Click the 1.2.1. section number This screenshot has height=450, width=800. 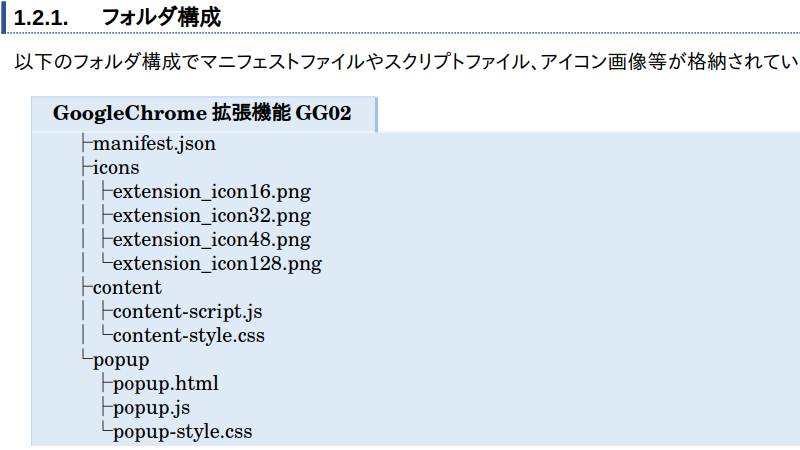pyautogui.click(x=40, y=18)
